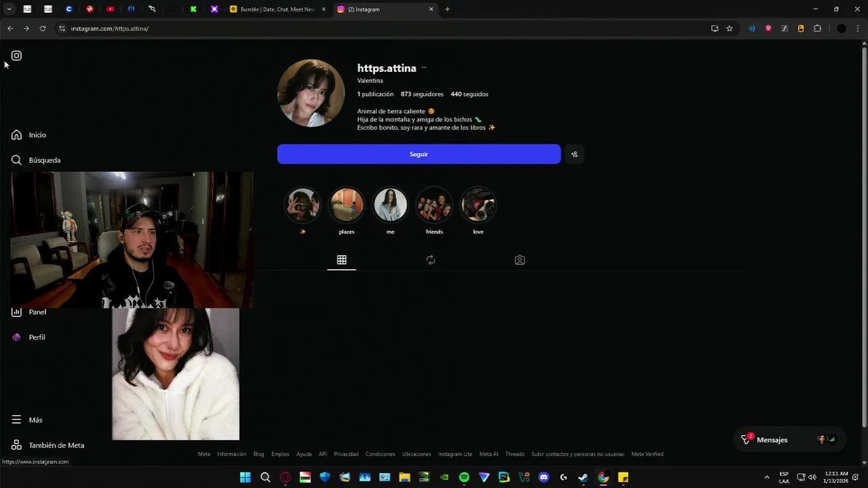Image resolution: width=868 pixels, height=488 pixels.
Task: Click the suggested similar accounts icon button
Action: click(574, 154)
